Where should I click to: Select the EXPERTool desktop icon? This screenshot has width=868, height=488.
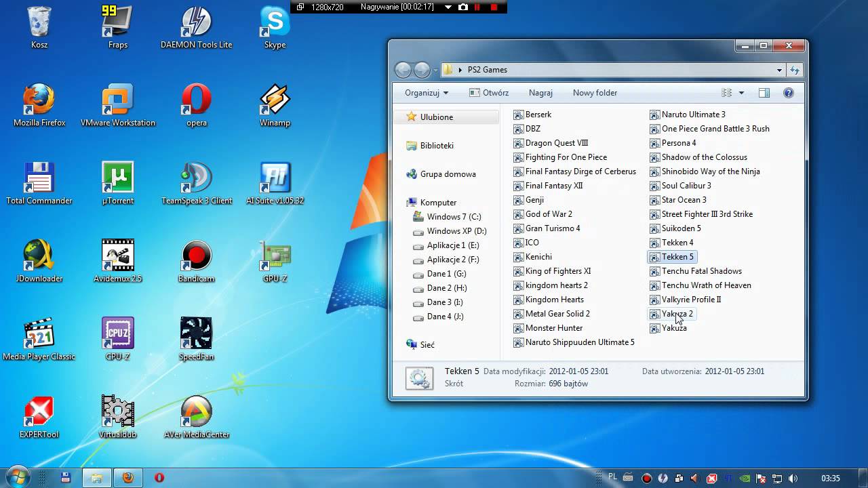tap(39, 418)
